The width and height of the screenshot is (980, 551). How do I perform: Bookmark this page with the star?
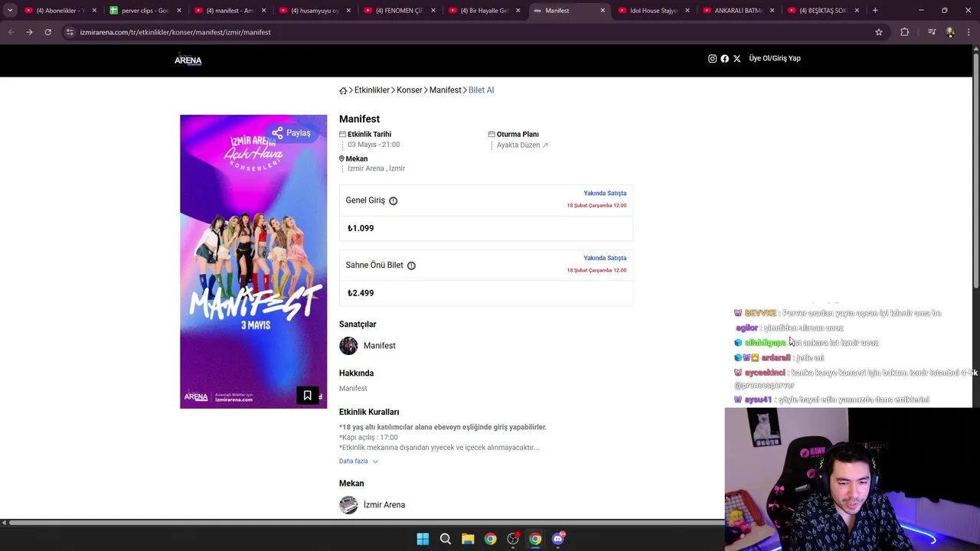879,32
